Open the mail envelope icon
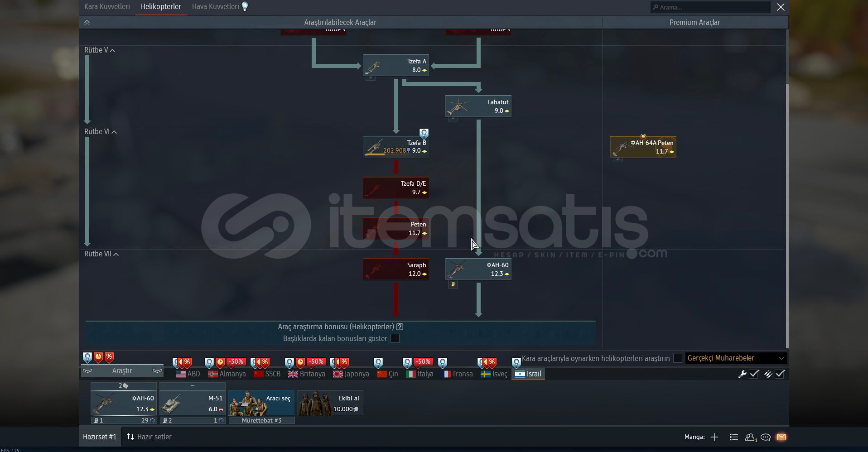This screenshot has width=868, height=452. click(781, 437)
